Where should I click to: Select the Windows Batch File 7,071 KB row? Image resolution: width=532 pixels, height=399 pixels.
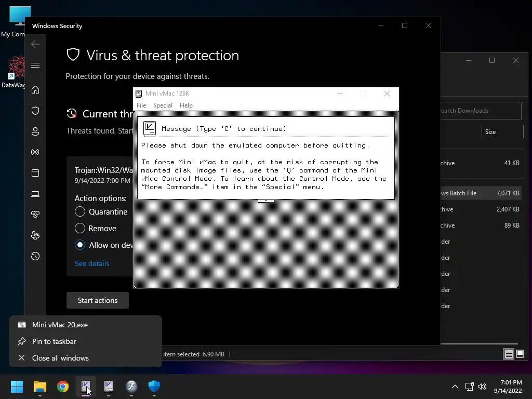(x=481, y=193)
